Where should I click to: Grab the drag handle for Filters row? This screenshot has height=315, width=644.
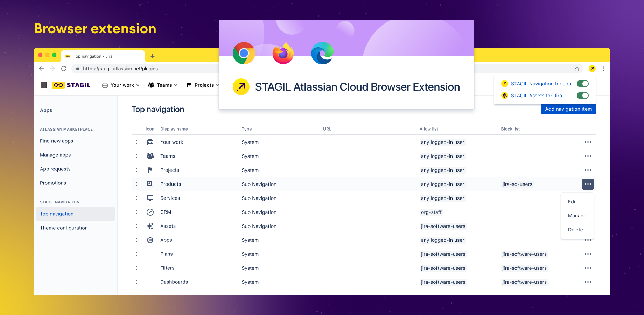pos(137,268)
